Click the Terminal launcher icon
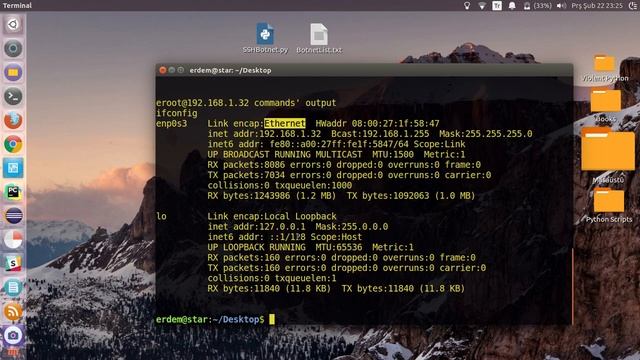The image size is (640, 360). tap(13, 96)
